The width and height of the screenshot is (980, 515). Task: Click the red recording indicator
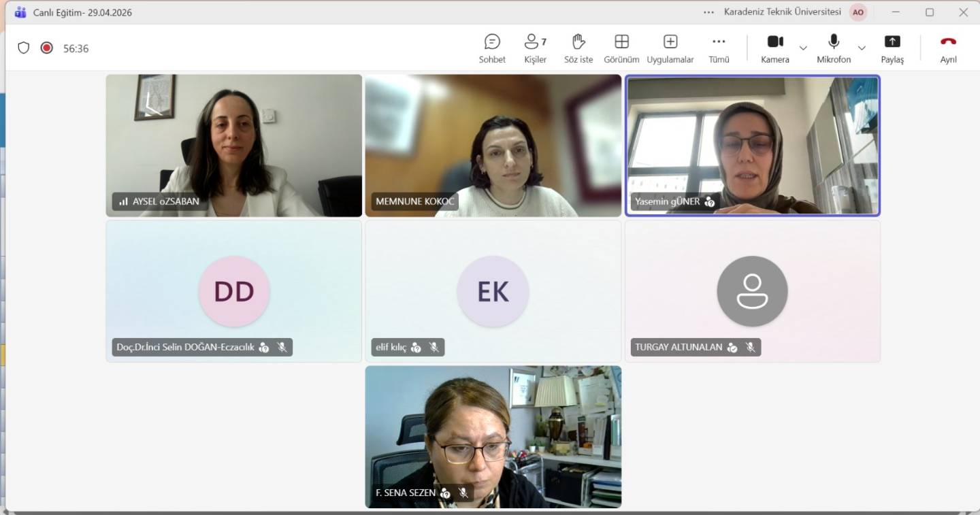47,48
